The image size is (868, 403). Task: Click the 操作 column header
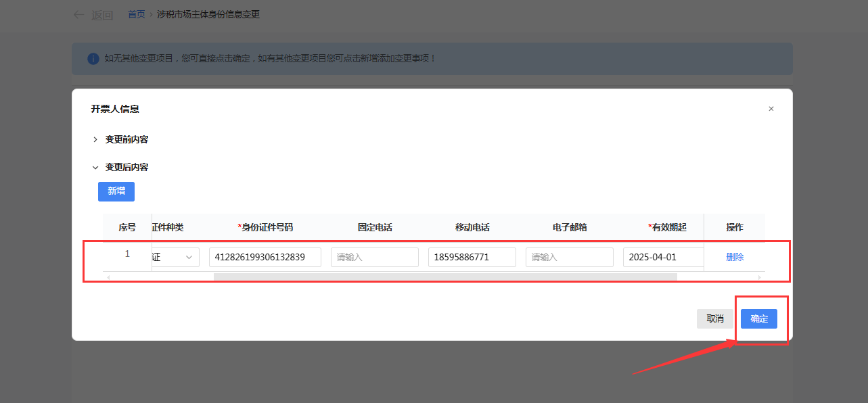pyautogui.click(x=735, y=227)
